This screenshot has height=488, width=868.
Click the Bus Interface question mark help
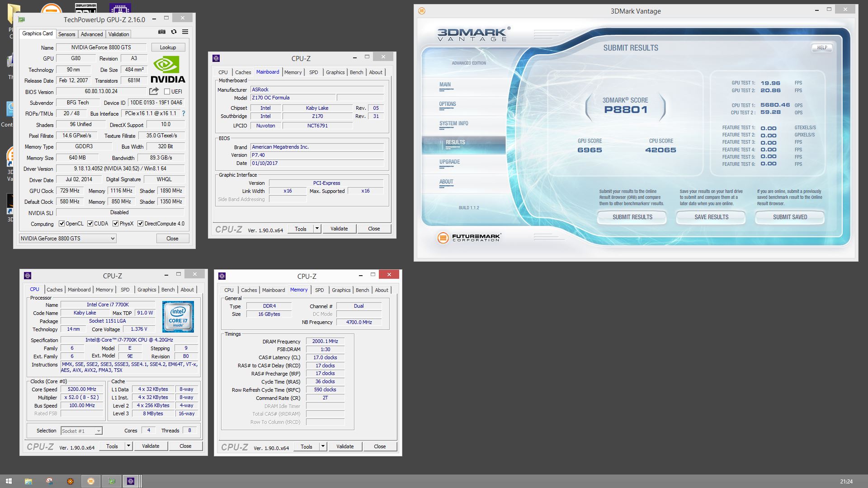point(183,114)
